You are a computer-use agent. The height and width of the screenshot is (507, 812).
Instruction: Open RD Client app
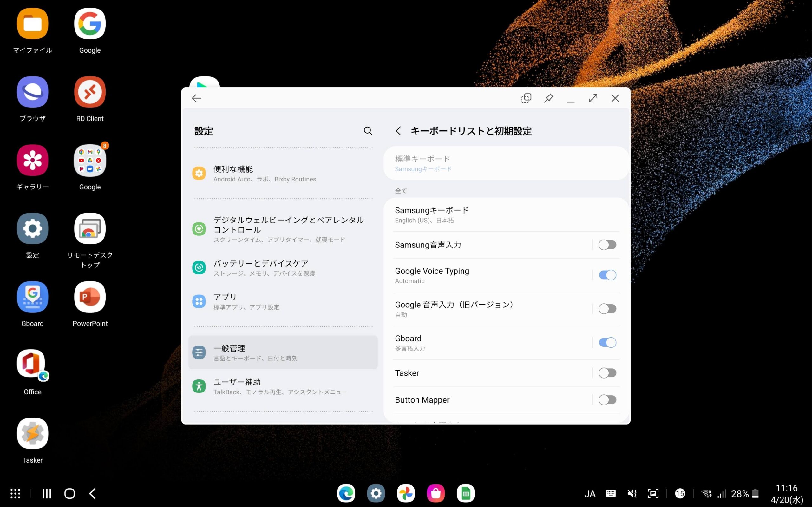tap(90, 92)
